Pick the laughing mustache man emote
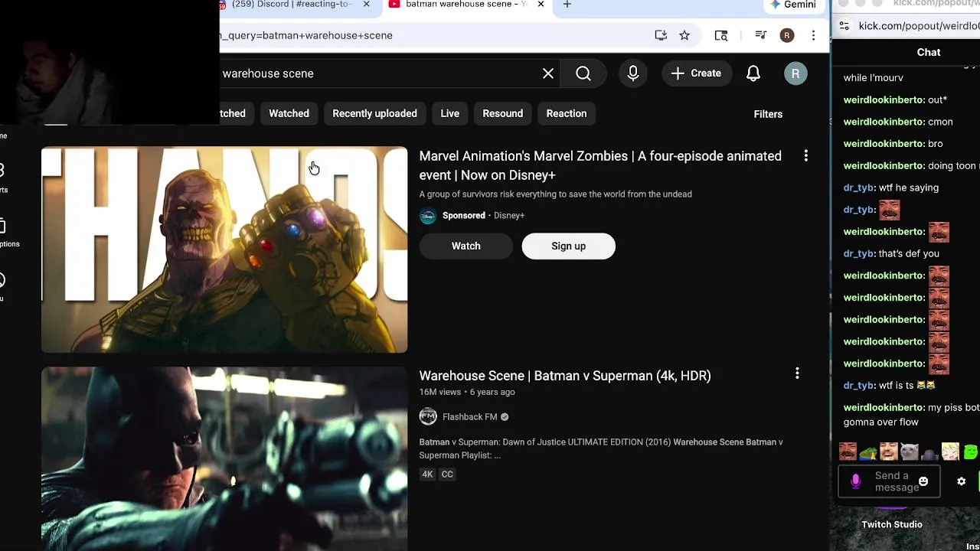This screenshot has height=551, width=980. point(848,452)
